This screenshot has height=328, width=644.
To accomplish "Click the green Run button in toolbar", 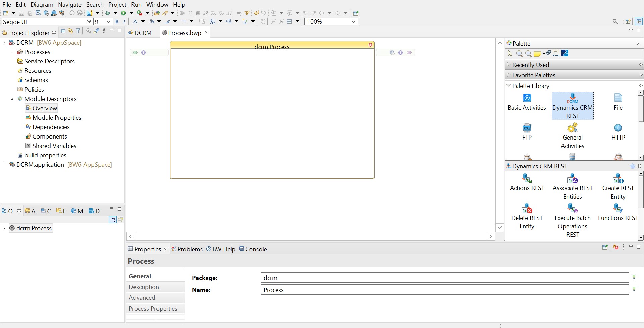I will coord(123,13).
